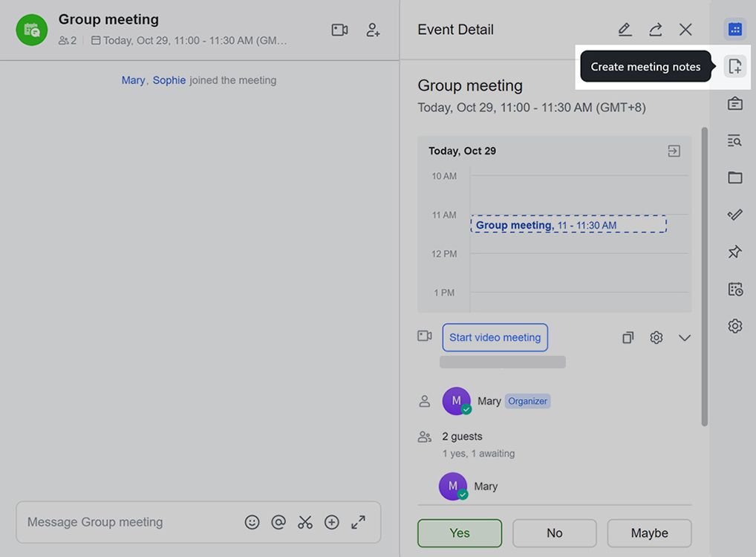
Task: Open the emoji picker in message bar
Action: click(252, 522)
